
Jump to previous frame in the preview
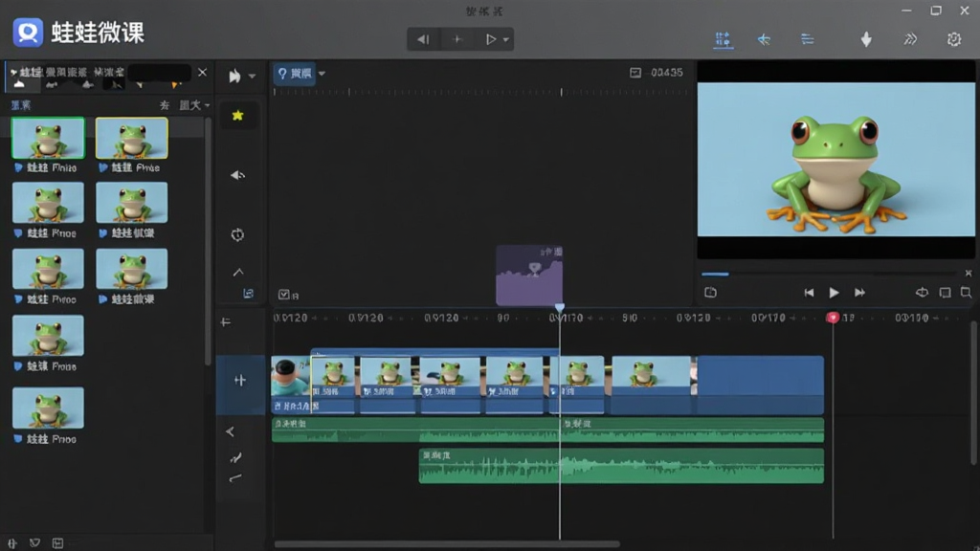coord(809,293)
